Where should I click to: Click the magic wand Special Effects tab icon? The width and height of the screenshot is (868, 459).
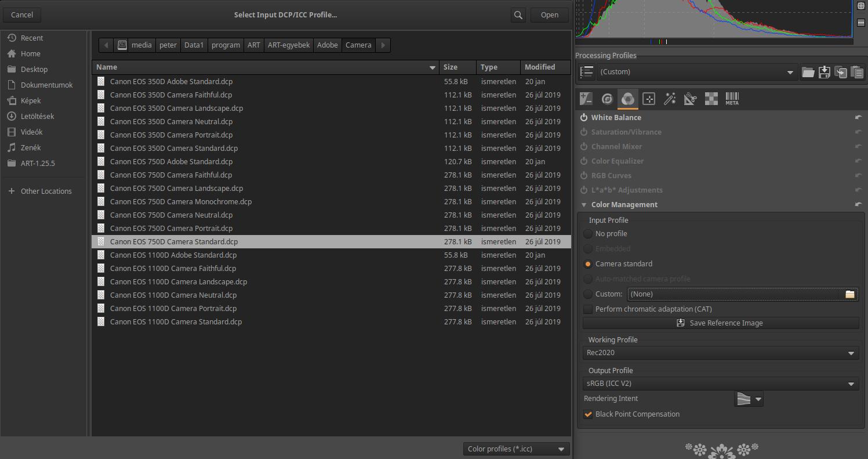(670, 99)
